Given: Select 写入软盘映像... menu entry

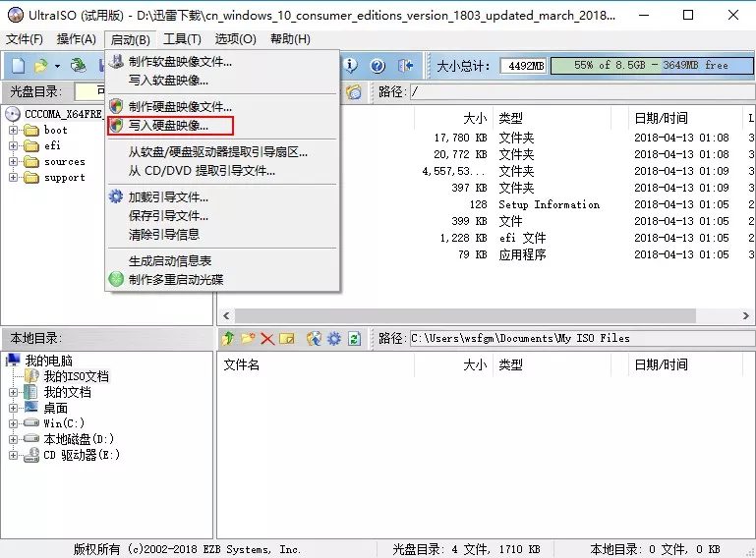Looking at the screenshot, I should click(x=222, y=81).
